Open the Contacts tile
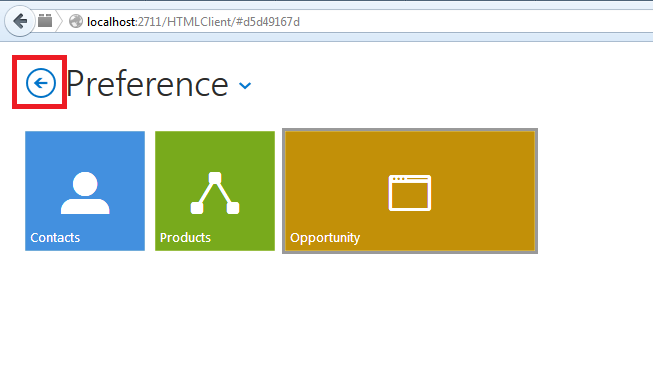Image resolution: width=653 pixels, height=365 pixels. (85, 191)
